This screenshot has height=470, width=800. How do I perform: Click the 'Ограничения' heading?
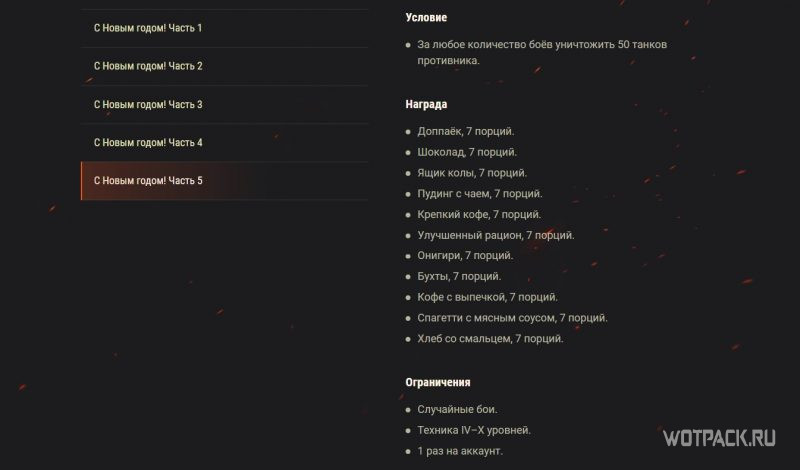pyautogui.click(x=438, y=382)
